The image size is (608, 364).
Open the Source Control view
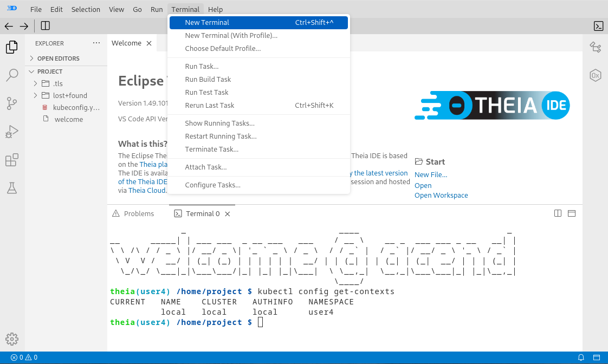[x=12, y=103]
